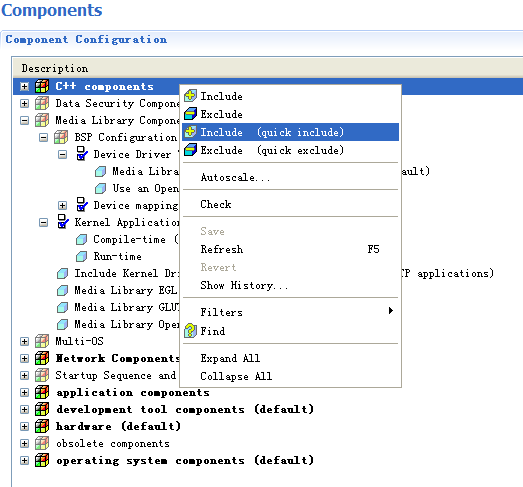The height and width of the screenshot is (487, 523).
Task: Expand the Network Components node
Action: [24, 359]
